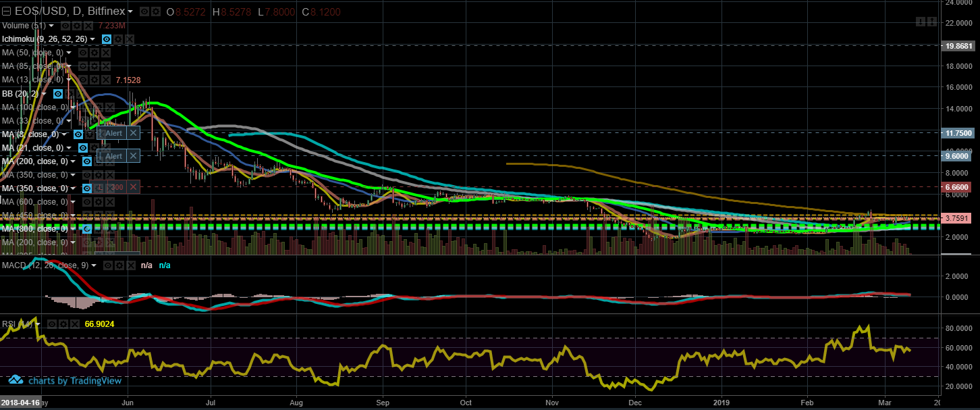Image resolution: width=980 pixels, height=410 pixels.
Task: Open settings gear for MA (13, close, 0)
Action: click(x=94, y=80)
